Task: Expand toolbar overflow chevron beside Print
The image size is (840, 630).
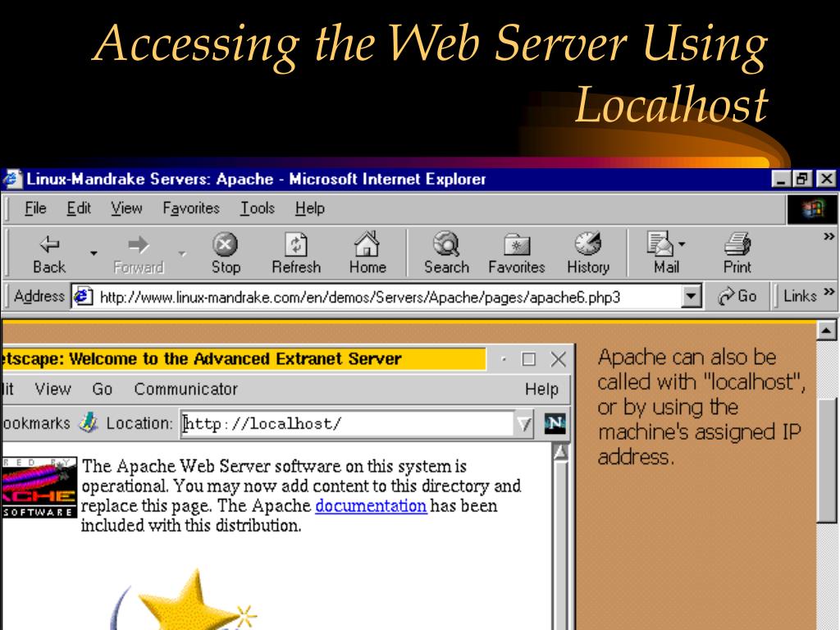Action: tap(829, 236)
